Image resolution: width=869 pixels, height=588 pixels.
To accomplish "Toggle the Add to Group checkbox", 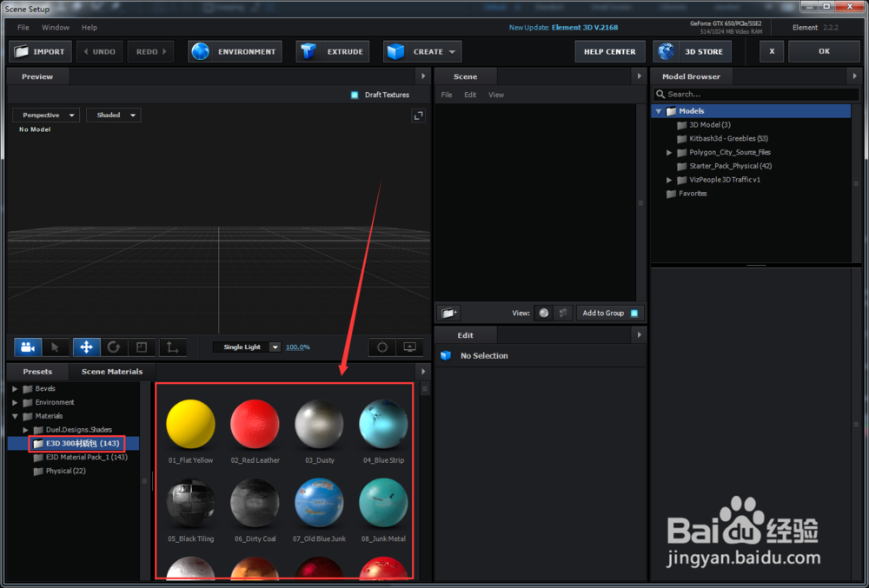I will pyautogui.click(x=634, y=314).
